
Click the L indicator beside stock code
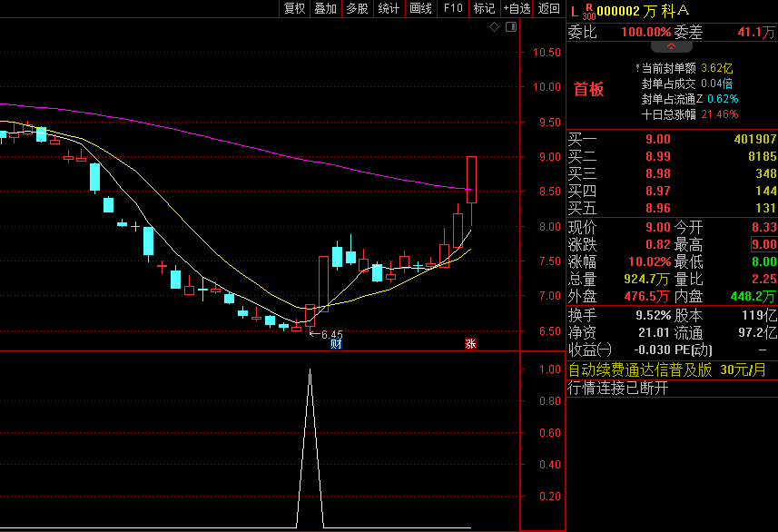[575, 12]
